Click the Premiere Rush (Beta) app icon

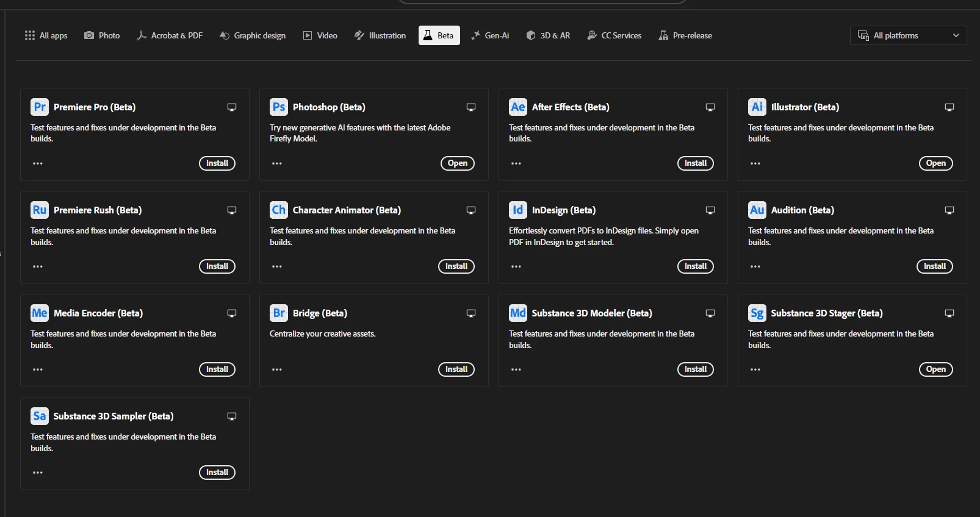[40, 210]
